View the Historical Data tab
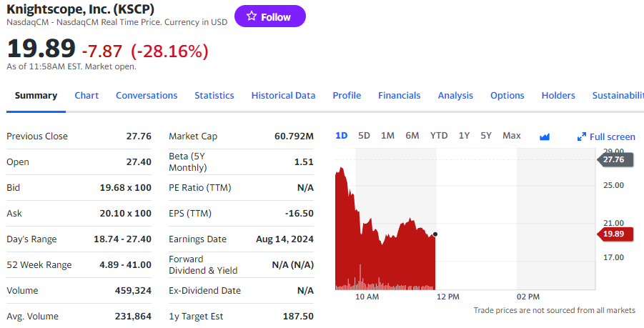Viewport: 644px width, 328px height. [x=283, y=95]
